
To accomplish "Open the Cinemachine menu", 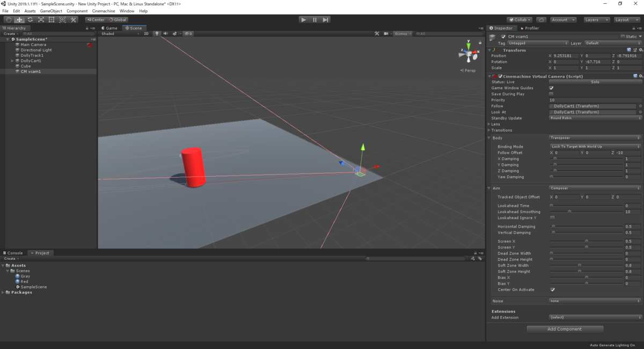I will (104, 11).
